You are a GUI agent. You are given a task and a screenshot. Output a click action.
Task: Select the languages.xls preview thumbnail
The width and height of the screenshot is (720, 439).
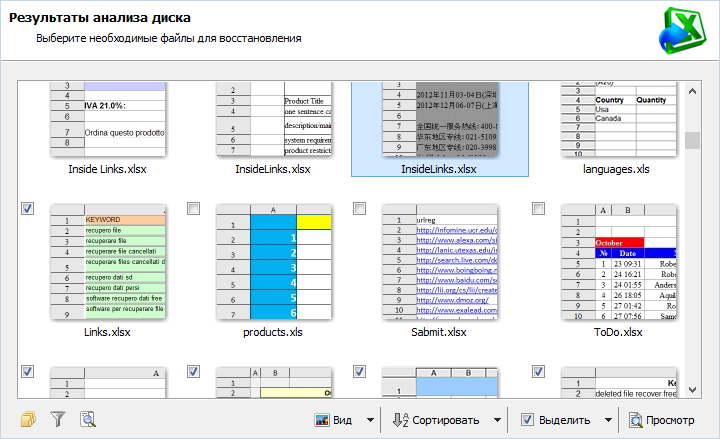[x=619, y=119]
